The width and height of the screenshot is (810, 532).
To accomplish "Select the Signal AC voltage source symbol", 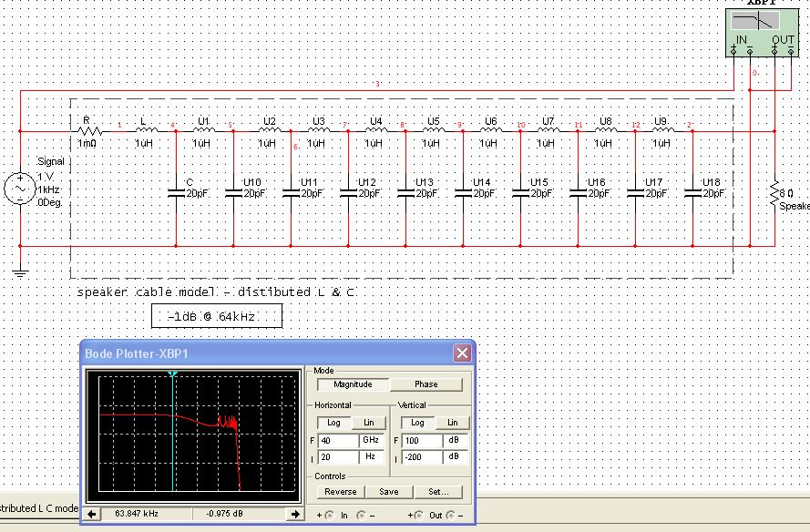I will (20, 188).
